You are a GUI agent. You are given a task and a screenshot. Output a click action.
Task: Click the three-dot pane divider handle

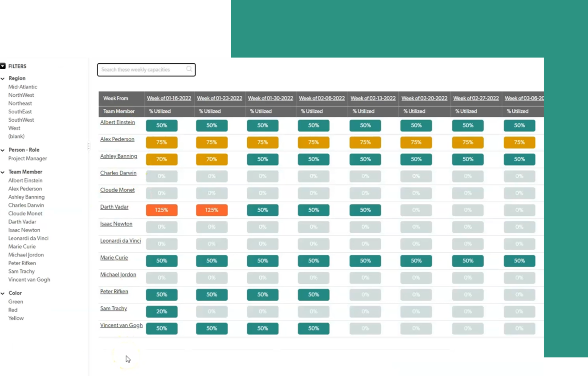pyautogui.click(x=89, y=146)
